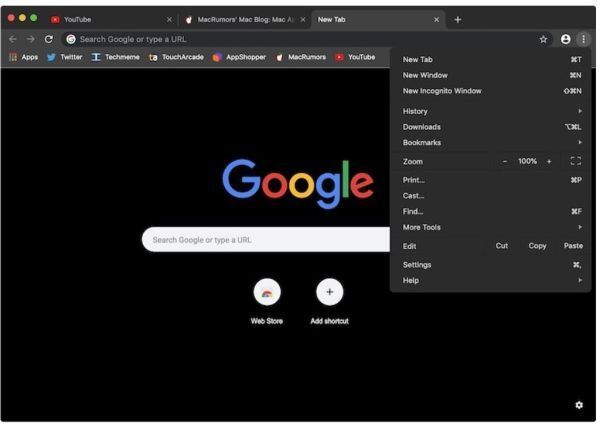Close the MacRumors tab
Viewport: 600px width, 427px height.
click(x=303, y=20)
